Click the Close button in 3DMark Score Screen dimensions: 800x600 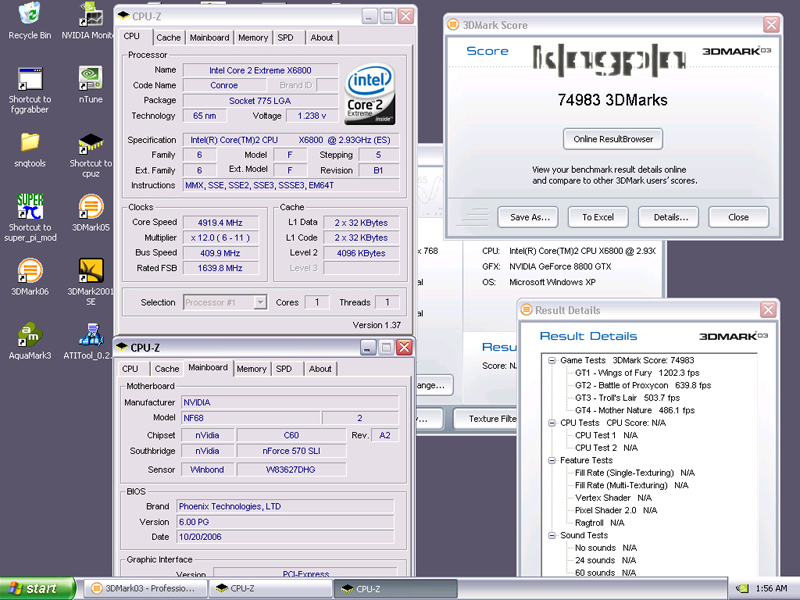tap(738, 217)
